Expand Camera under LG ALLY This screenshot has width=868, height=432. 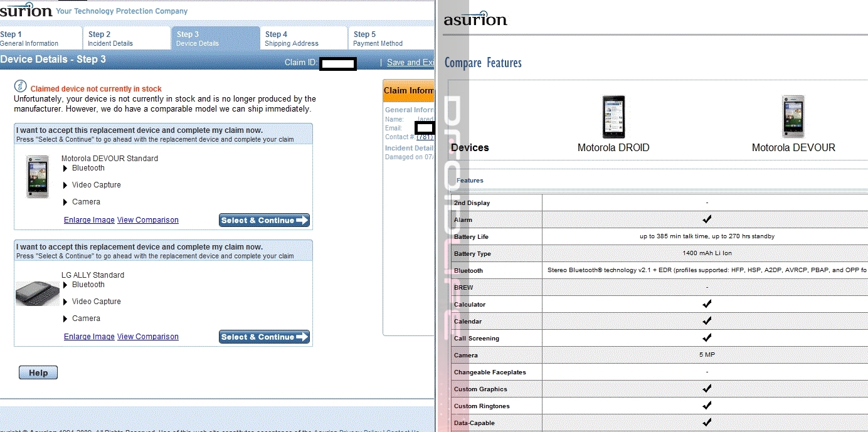[x=65, y=319]
